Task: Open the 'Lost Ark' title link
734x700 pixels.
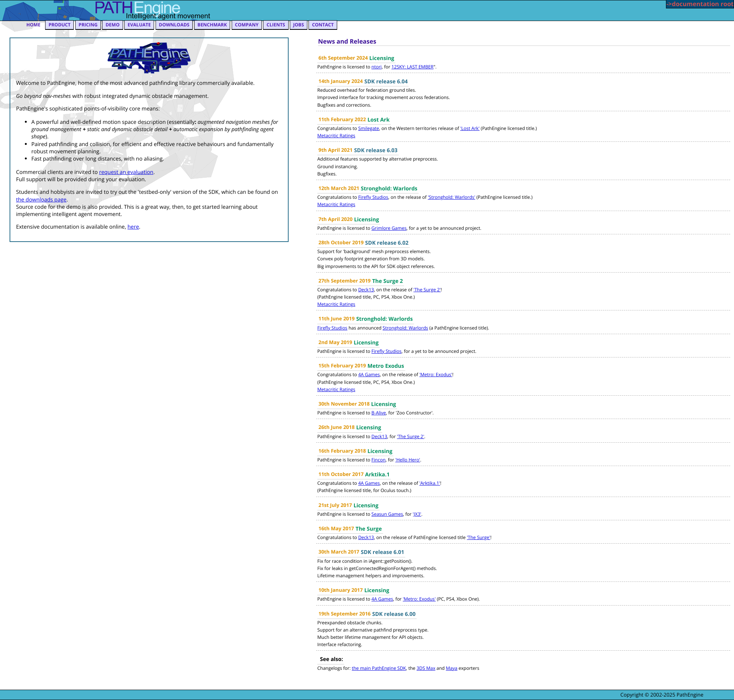Action: pos(470,128)
